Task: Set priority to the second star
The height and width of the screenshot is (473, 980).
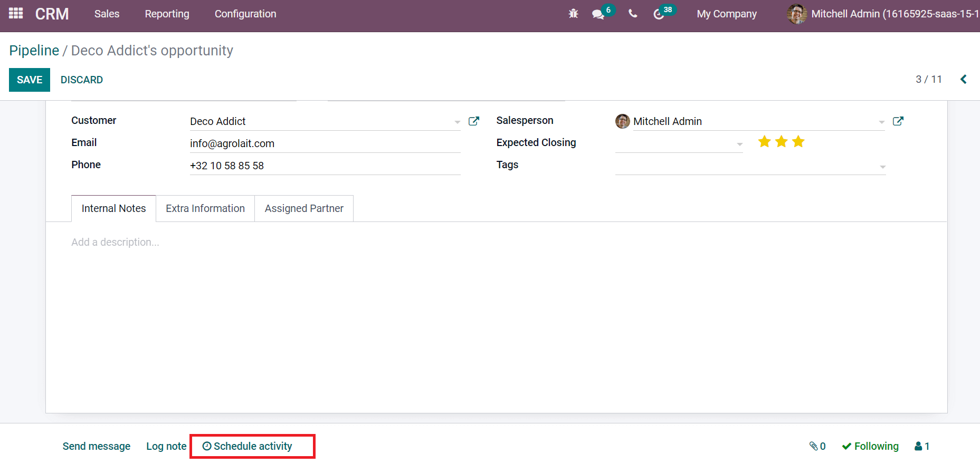Action: pos(782,141)
